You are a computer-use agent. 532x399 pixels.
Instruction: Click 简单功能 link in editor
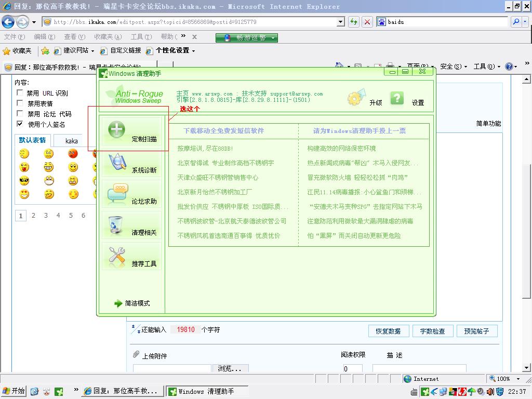click(488, 124)
